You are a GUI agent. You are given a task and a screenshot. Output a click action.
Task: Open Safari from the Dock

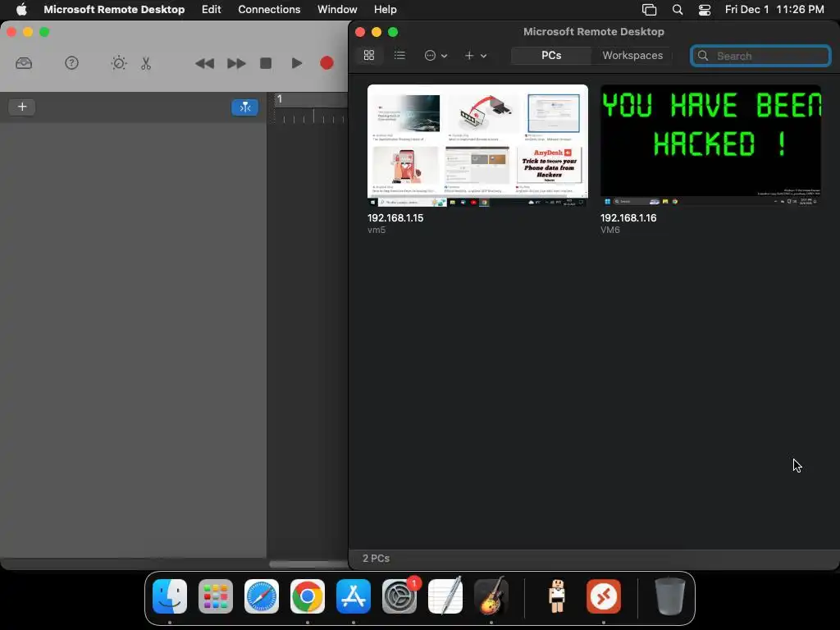point(262,596)
